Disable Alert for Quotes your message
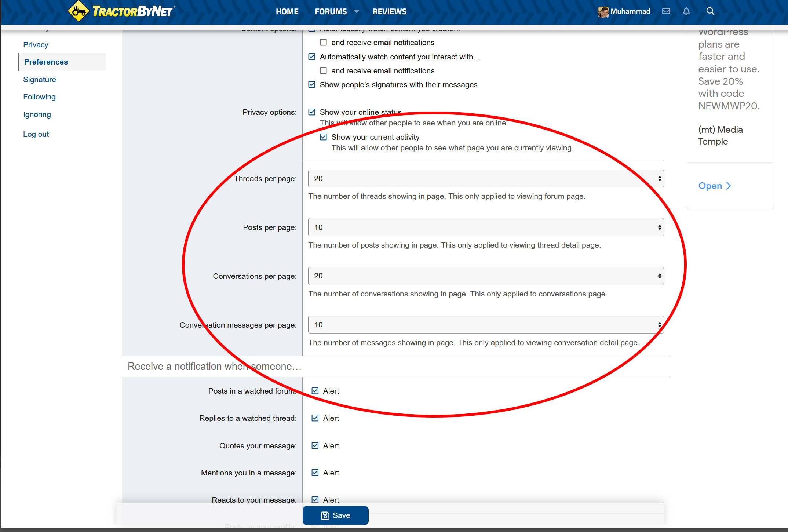788x532 pixels. (x=315, y=445)
